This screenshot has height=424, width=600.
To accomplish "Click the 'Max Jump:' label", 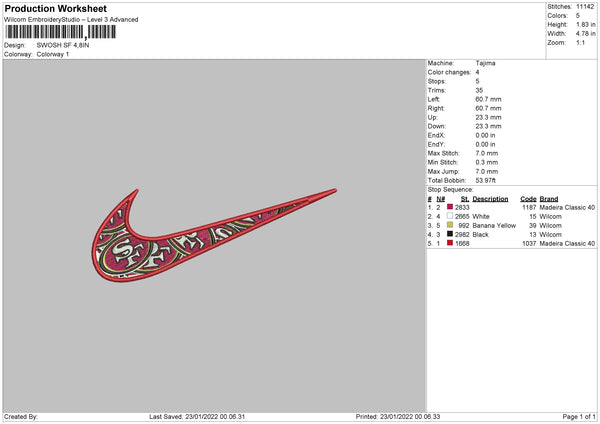I will pos(443,171).
